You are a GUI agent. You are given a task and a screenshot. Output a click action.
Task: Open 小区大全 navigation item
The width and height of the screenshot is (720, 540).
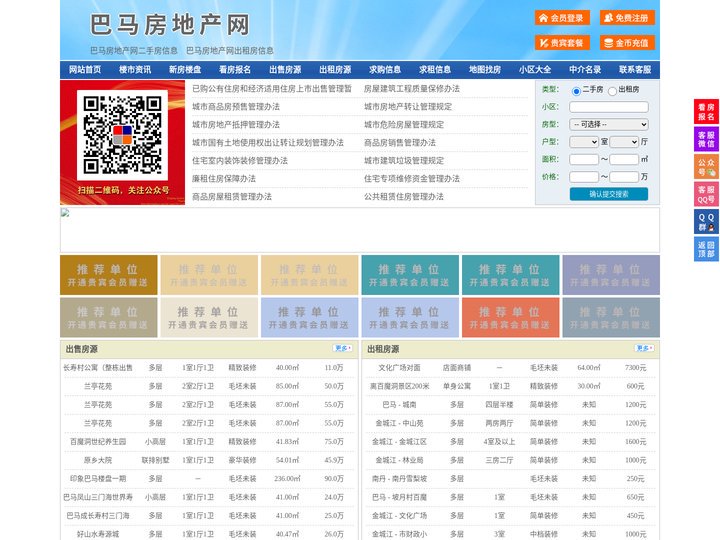coord(535,70)
